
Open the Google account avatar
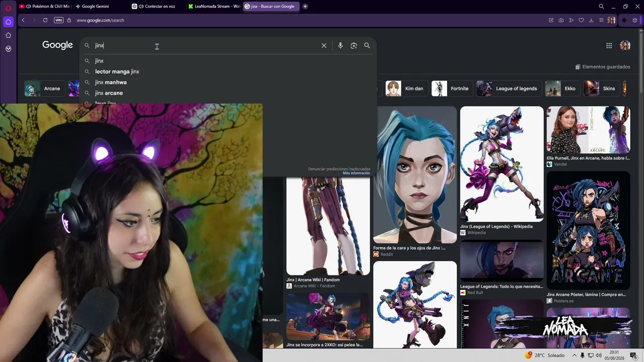tap(625, 45)
